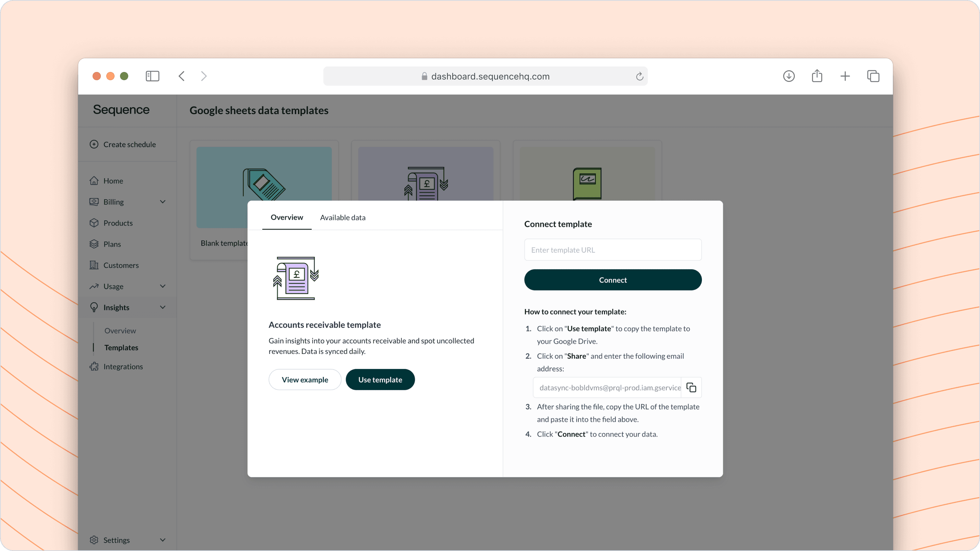The height and width of the screenshot is (551, 980).
Task: Show tab overview icon in browser
Action: pyautogui.click(x=873, y=76)
